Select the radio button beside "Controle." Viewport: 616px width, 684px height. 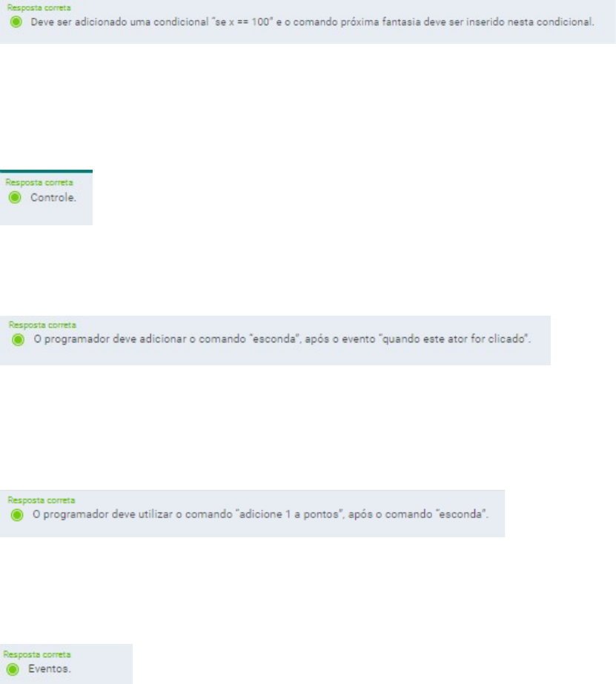tap(14, 199)
